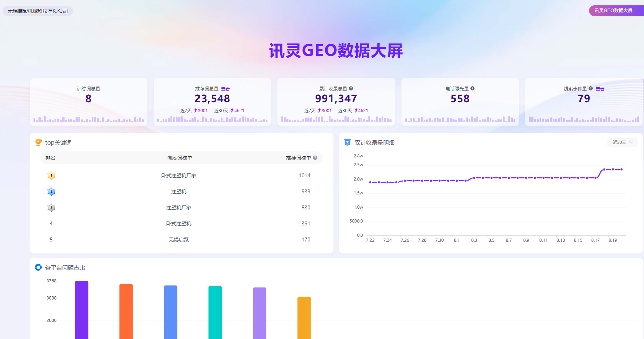Click the trophy icon beside top关键词
644x339 pixels.
pyautogui.click(x=38, y=142)
